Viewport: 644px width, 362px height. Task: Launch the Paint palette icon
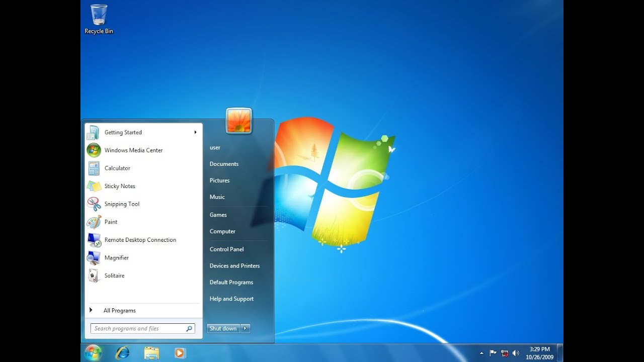(x=94, y=222)
